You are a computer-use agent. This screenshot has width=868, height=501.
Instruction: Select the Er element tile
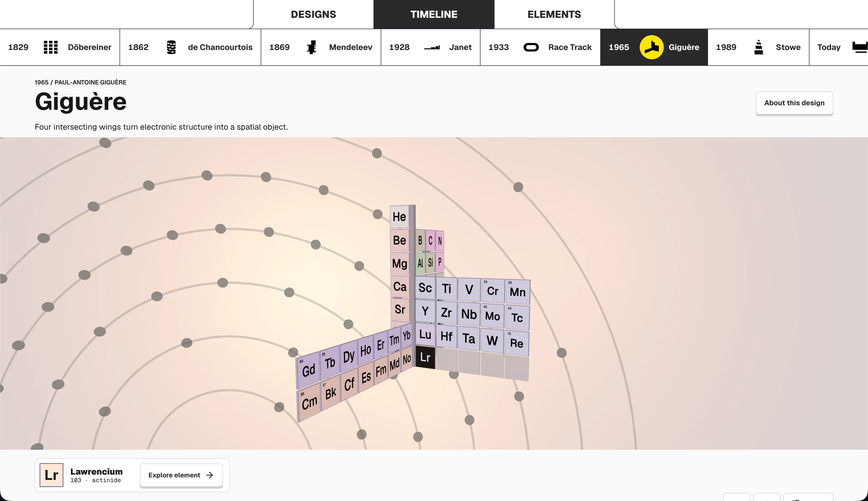380,345
